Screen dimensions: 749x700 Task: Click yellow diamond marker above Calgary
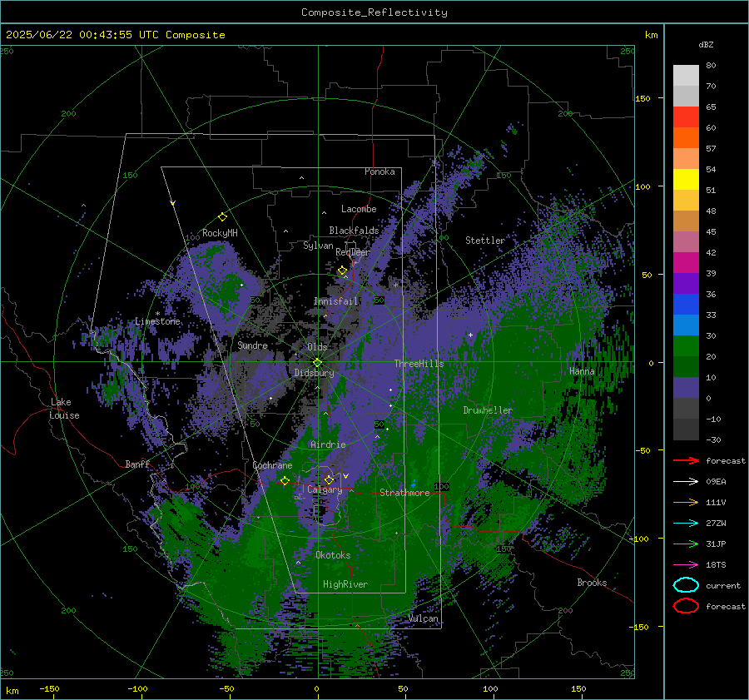coord(329,479)
